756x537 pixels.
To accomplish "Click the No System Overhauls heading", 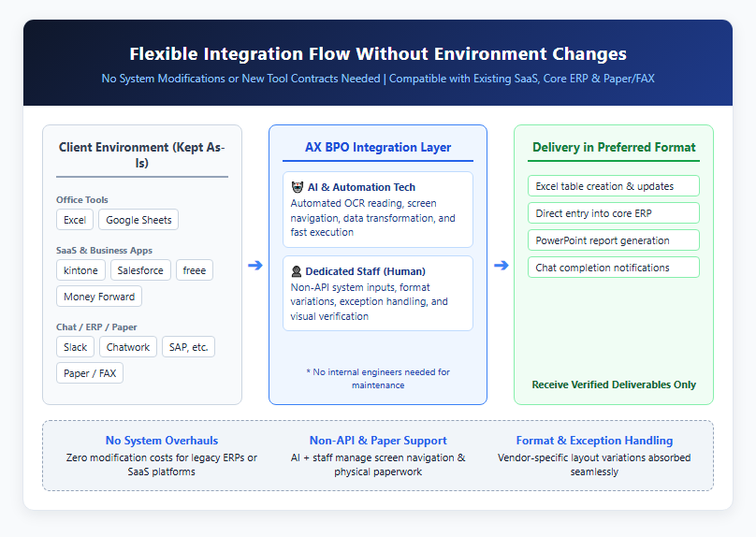I will [162, 441].
